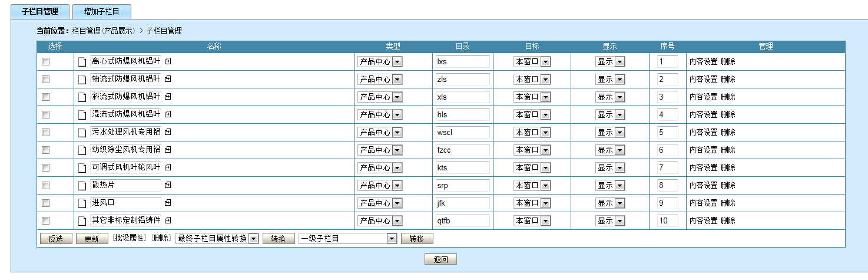
Task: Switch to the 增加子栏目 tab
Action: click(101, 11)
